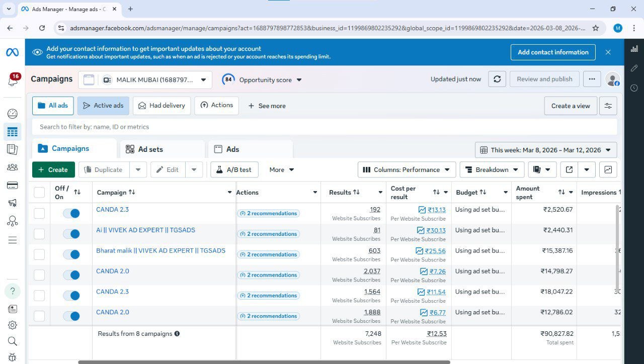Click the Add contact information button
Viewport: 644px width, 364px height.
(x=553, y=52)
